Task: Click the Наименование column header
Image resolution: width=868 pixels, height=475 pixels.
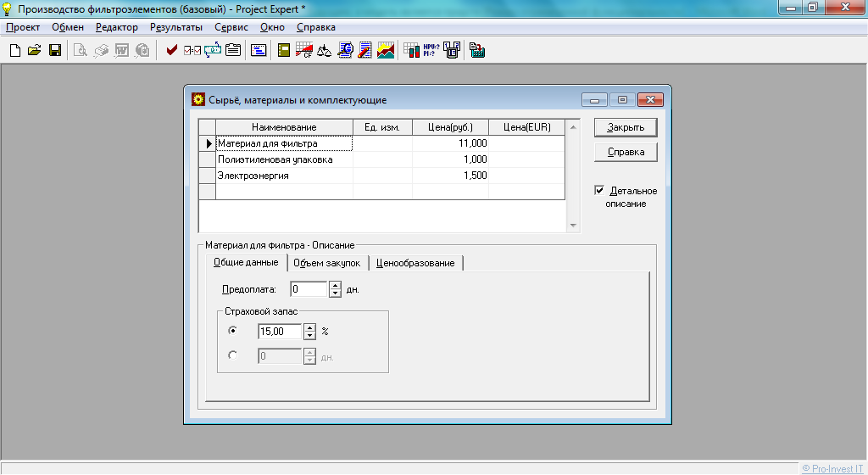Action: click(285, 127)
